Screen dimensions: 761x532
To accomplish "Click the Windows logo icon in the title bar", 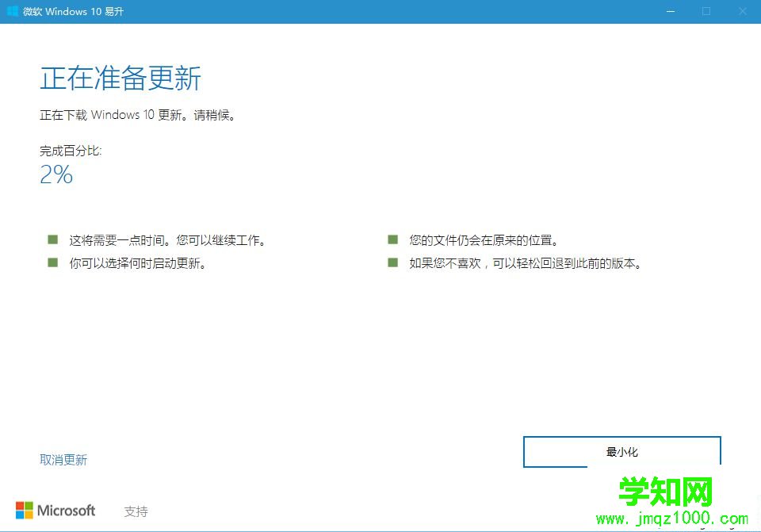I will click(x=11, y=11).
